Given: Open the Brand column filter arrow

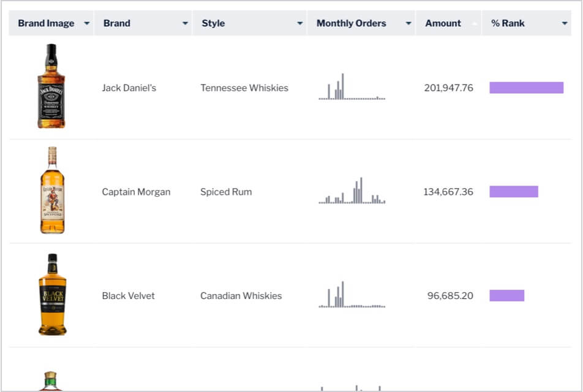Looking at the screenshot, I should [x=185, y=23].
